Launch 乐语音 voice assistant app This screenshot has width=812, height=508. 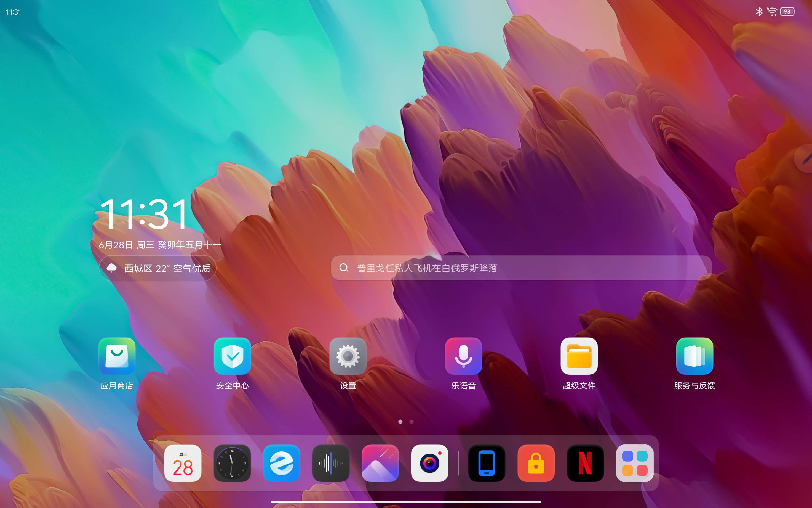click(x=463, y=356)
